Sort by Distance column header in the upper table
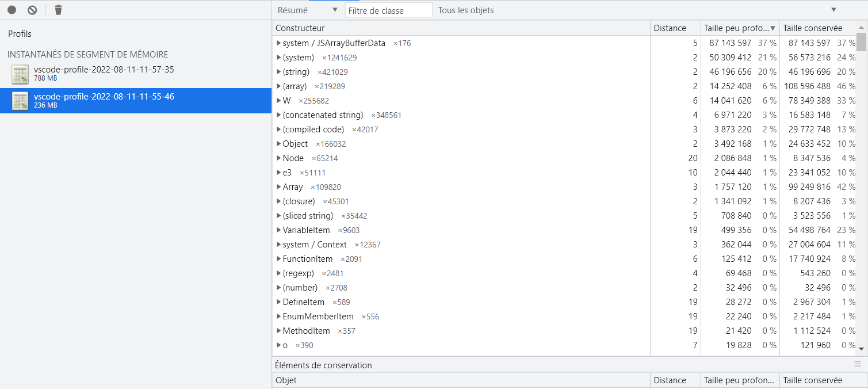This screenshot has width=868, height=389. click(675, 28)
